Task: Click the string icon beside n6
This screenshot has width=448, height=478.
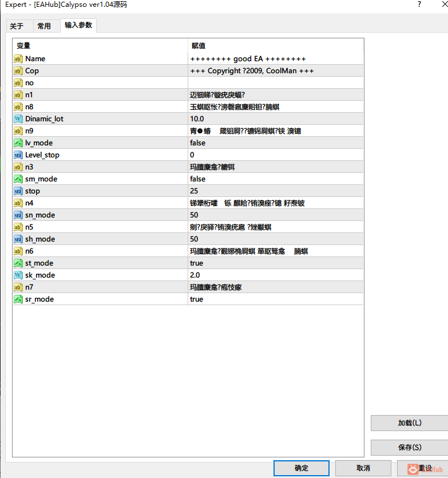Action: click(x=18, y=251)
